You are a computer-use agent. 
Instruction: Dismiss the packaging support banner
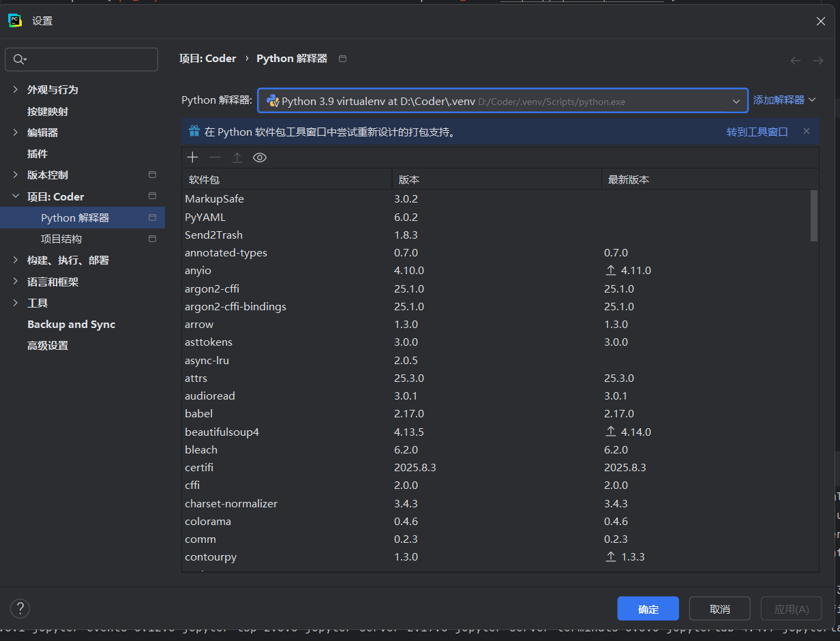(x=807, y=131)
